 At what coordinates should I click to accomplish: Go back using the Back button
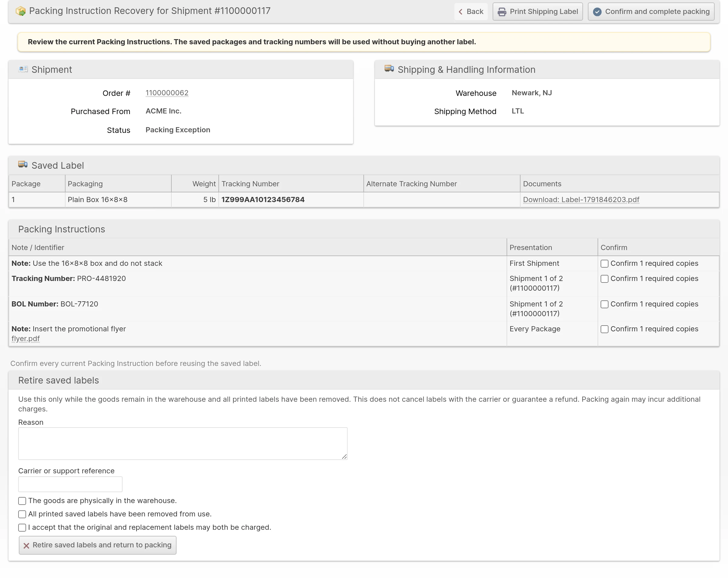pos(471,12)
